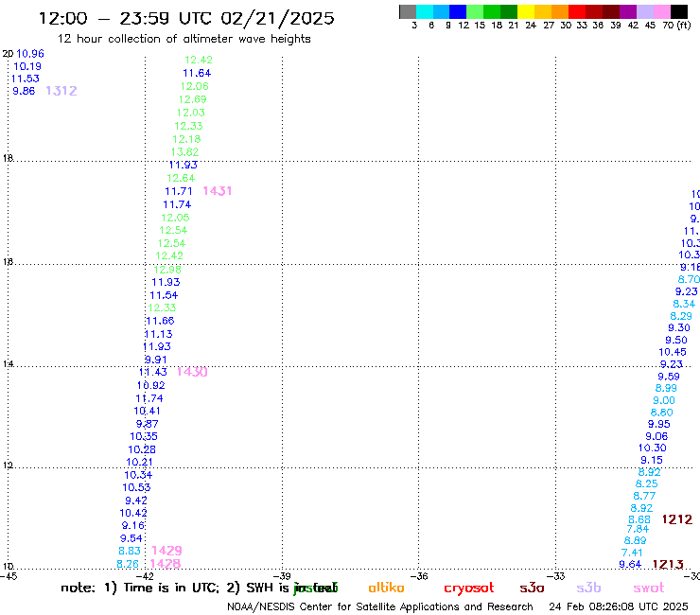The image size is (700, 615).
Task: Click the orange swatch in the color scale
Action: point(560,11)
